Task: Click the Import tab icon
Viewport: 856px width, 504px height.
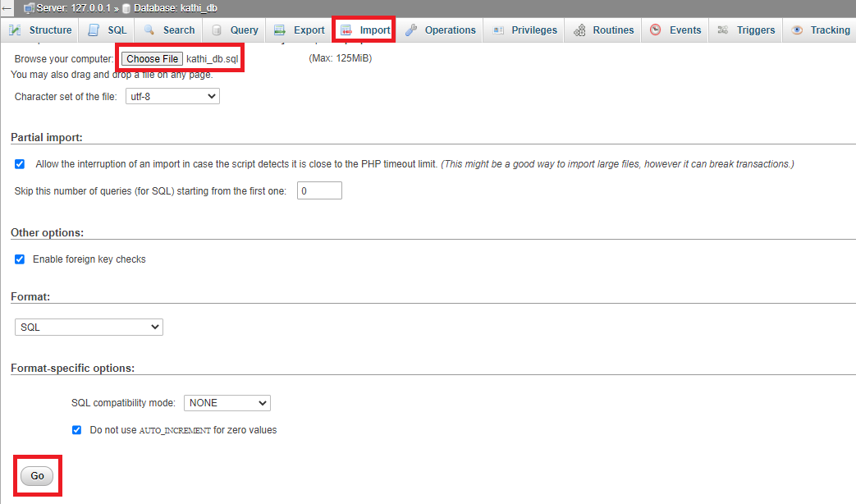Action: [x=346, y=30]
